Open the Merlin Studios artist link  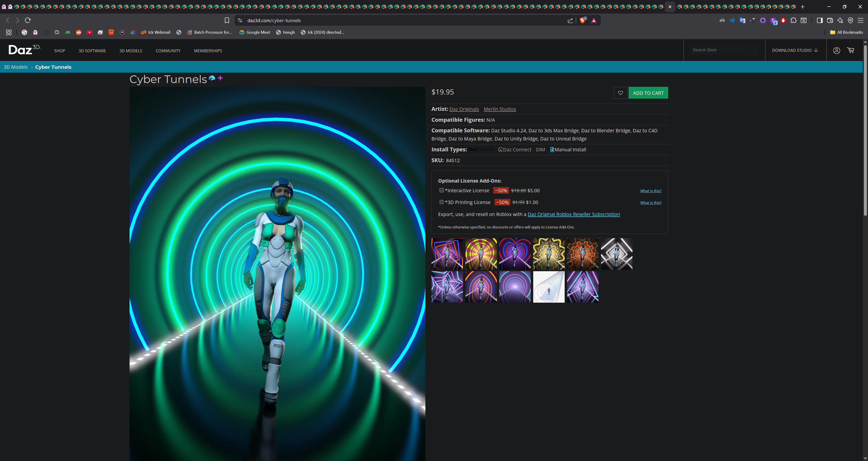500,109
